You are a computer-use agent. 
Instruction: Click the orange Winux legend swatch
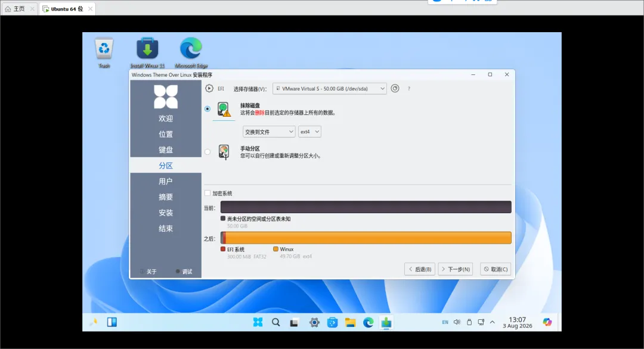point(275,249)
